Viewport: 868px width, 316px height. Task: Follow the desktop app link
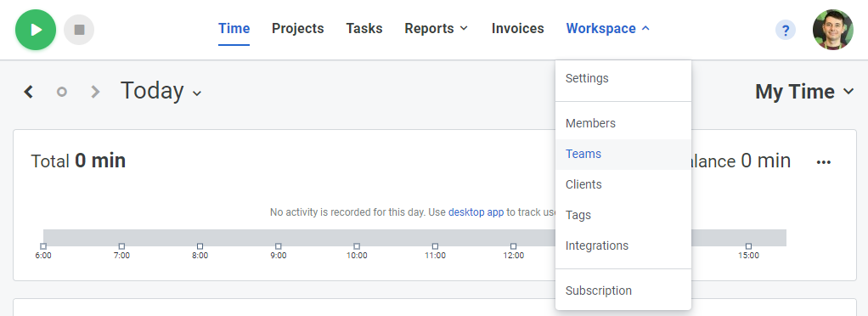[x=476, y=212]
